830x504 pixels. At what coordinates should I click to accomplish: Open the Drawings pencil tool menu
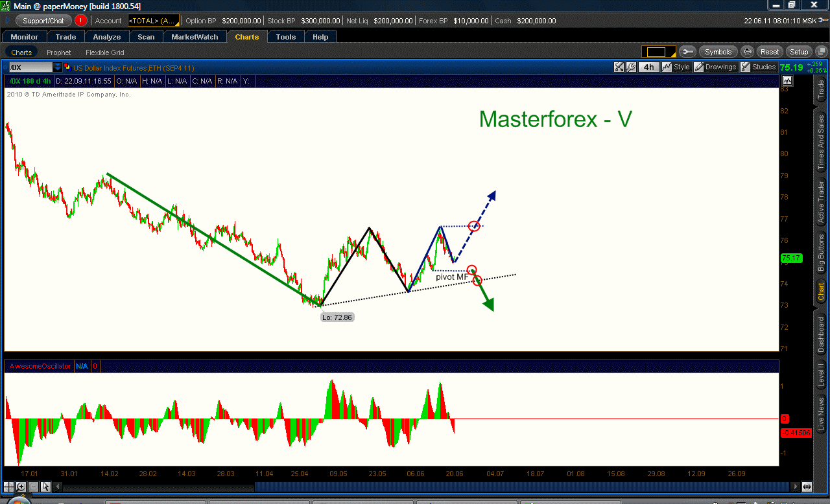(x=715, y=67)
